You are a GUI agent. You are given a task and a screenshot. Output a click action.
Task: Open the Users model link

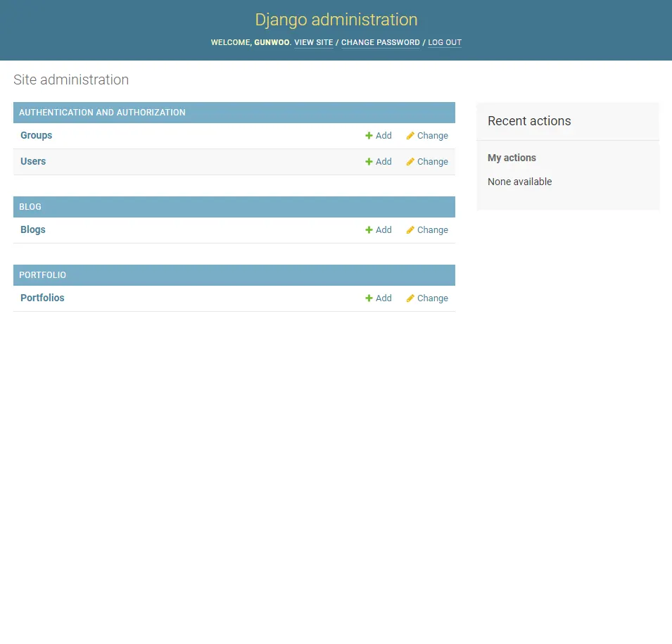click(x=33, y=161)
